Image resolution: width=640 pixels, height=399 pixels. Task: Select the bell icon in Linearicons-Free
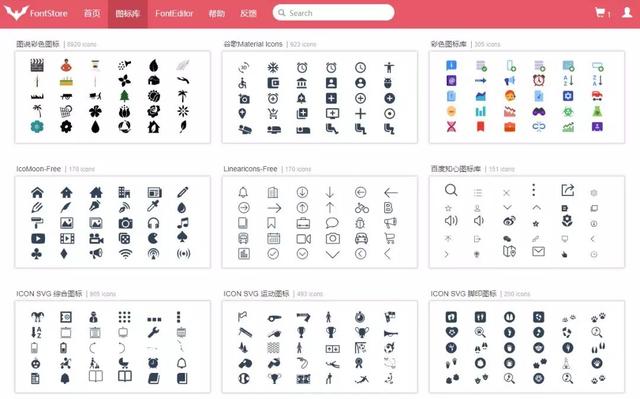(243, 192)
